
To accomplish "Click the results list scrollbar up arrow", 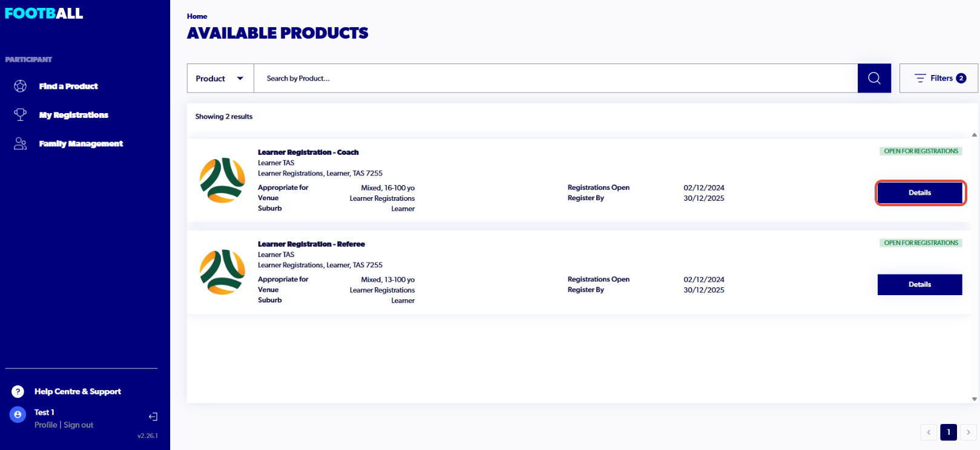I will (975, 135).
